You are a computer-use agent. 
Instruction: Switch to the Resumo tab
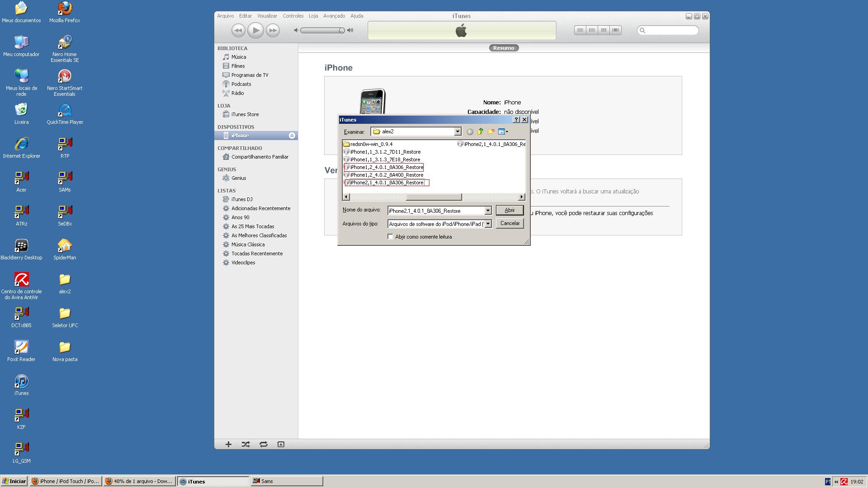coord(504,48)
